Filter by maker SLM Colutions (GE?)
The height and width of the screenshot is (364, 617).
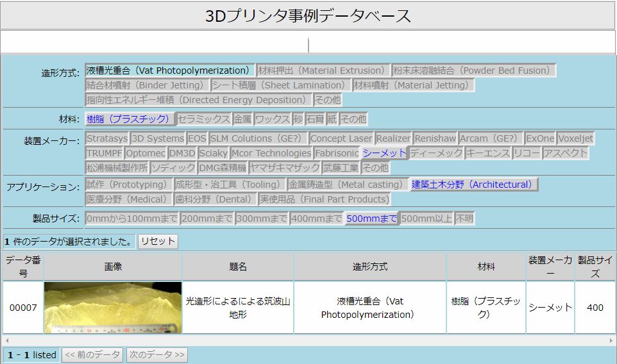[x=258, y=138]
